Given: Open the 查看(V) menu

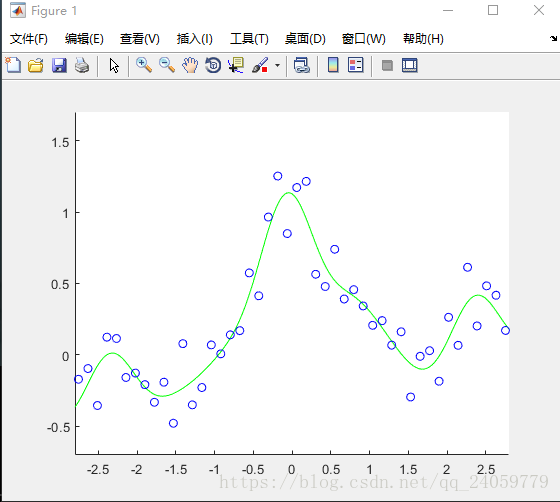Looking at the screenshot, I should coord(140,39).
